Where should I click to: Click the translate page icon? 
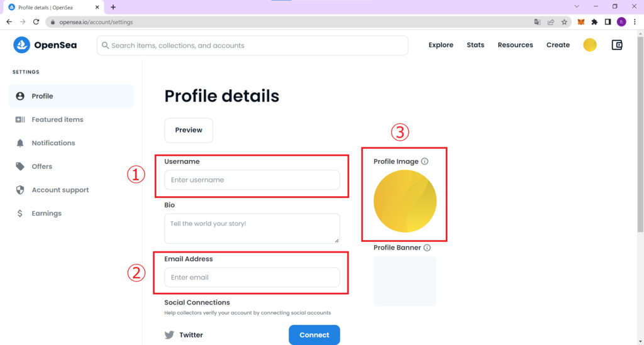point(537,22)
